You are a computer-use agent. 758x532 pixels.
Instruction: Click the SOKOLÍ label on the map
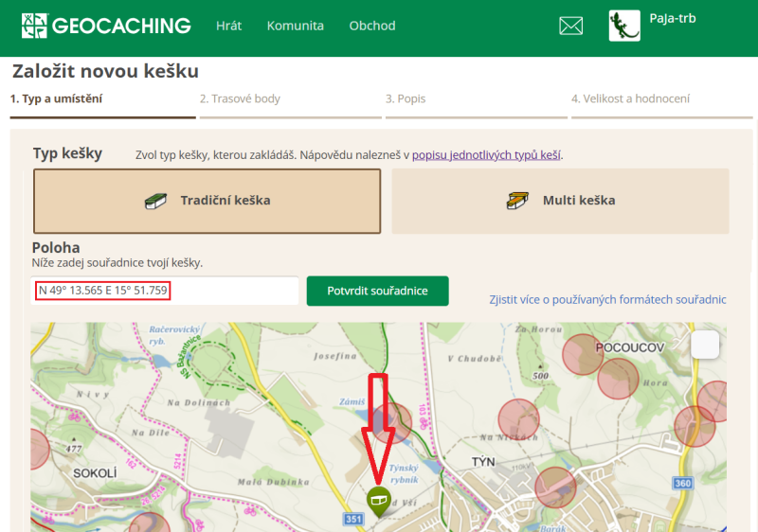coord(95,473)
